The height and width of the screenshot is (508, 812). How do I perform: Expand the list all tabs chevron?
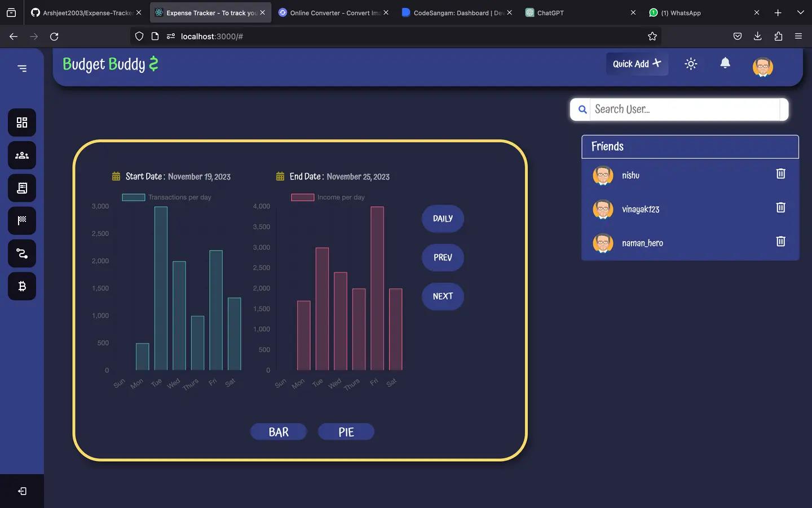tap(800, 12)
